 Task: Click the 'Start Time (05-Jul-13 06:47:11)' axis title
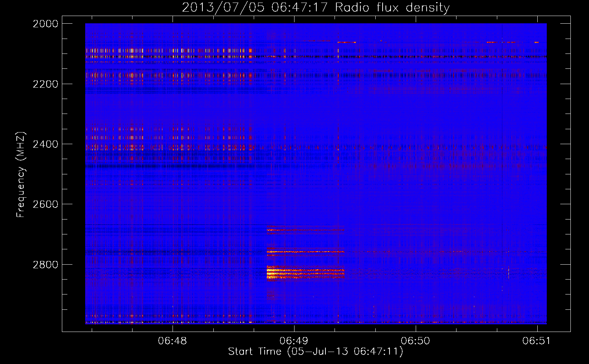316,352
